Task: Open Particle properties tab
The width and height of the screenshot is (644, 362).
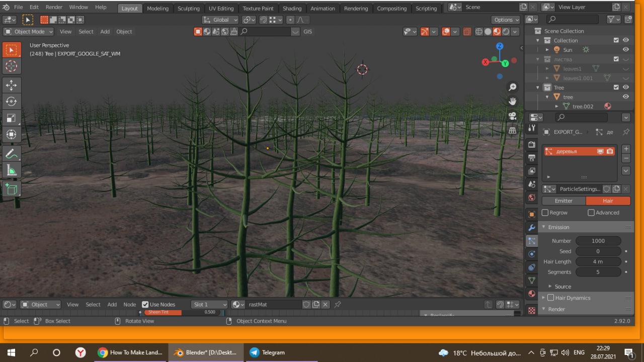Action: [x=531, y=241]
